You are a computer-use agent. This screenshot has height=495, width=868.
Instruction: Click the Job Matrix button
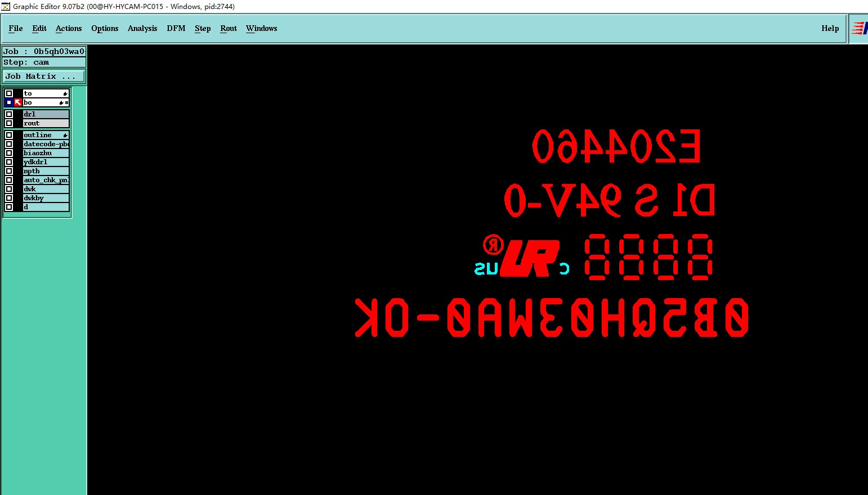click(x=44, y=76)
